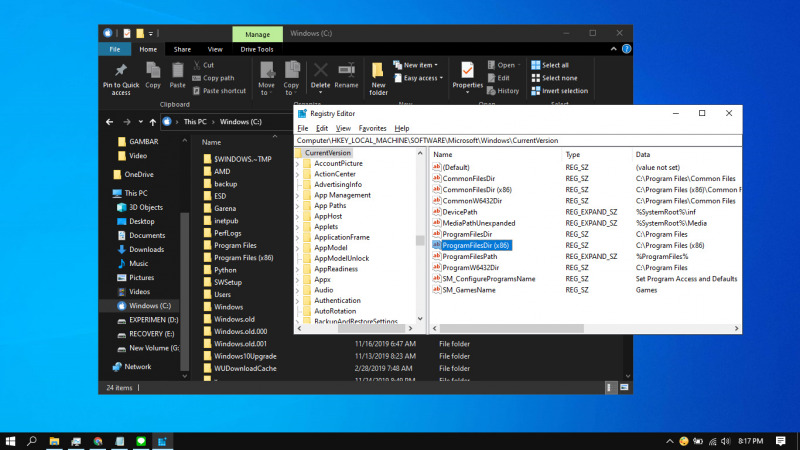Viewport: 800px width, 450px height.
Task: Click Registry tree vertical scrollbar thumb
Action: 420,240
